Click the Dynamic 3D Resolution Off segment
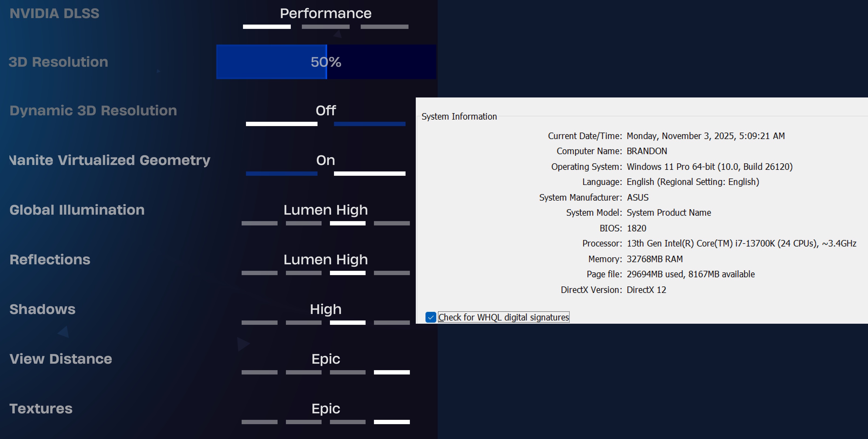The image size is (868, 439). tap(281, 124)
